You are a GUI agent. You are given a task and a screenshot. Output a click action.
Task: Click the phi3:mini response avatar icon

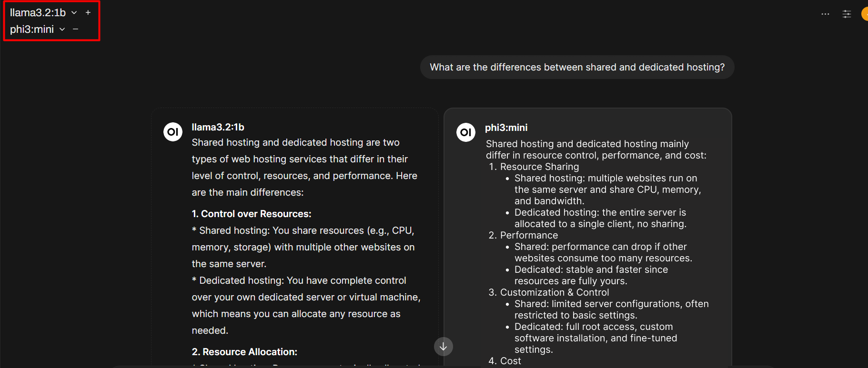coord(466,132)
